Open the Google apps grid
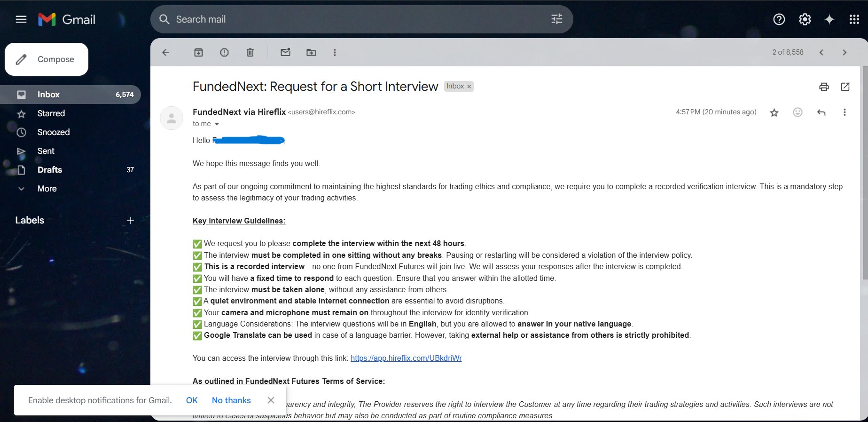 pos(854,19)
